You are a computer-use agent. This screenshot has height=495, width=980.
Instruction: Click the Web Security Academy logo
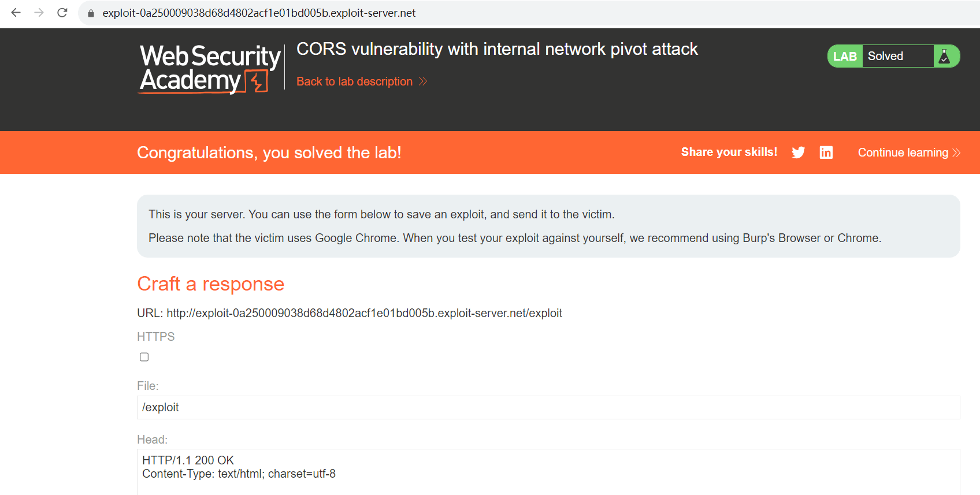(210, 69)
